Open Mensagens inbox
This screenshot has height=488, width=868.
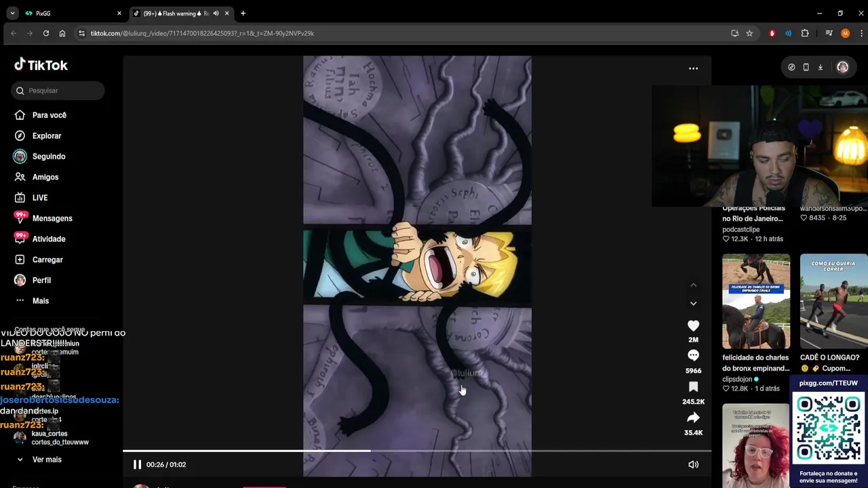43,218
